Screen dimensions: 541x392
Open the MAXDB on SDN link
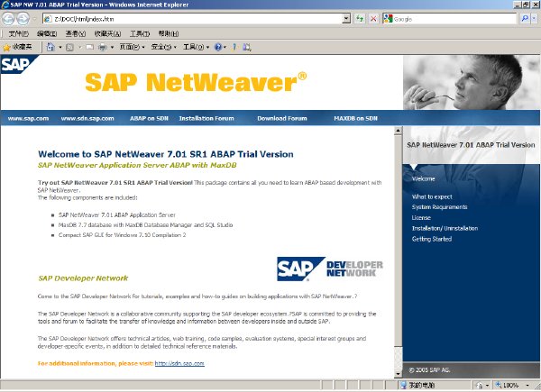click(356, 118)
